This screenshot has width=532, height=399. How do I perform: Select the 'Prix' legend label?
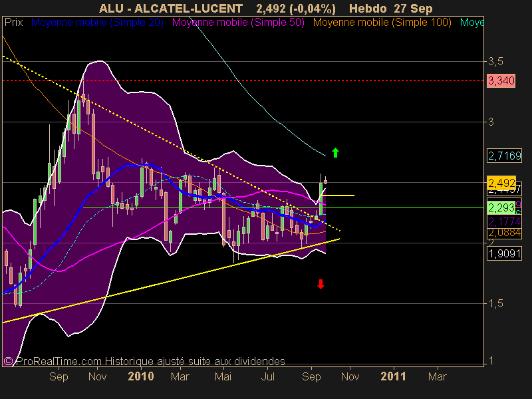[x=13, y=23]
